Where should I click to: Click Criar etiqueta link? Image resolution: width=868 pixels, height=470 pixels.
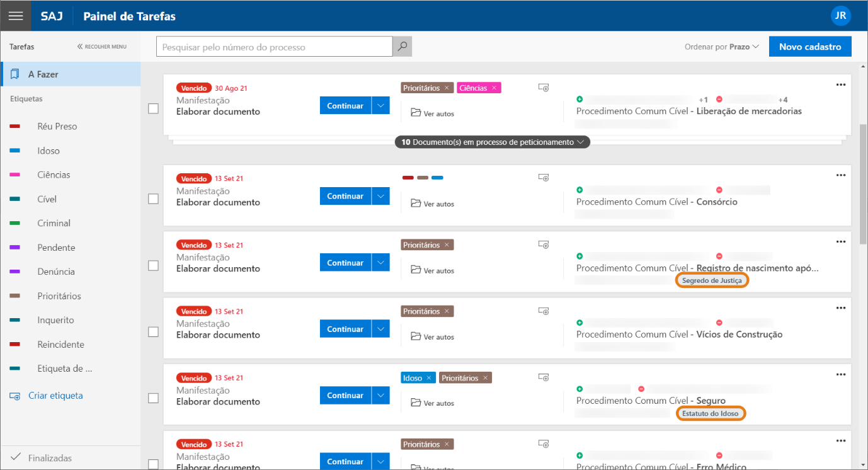pos(55,396)
